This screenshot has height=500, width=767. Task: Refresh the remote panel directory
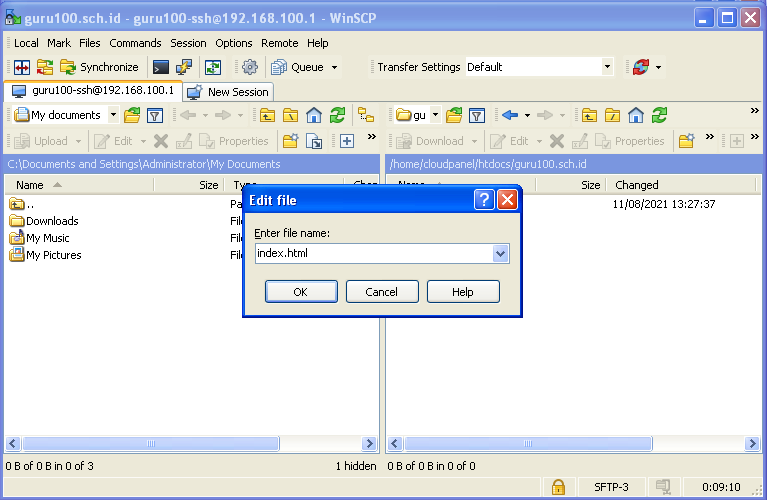pos(659,115)
